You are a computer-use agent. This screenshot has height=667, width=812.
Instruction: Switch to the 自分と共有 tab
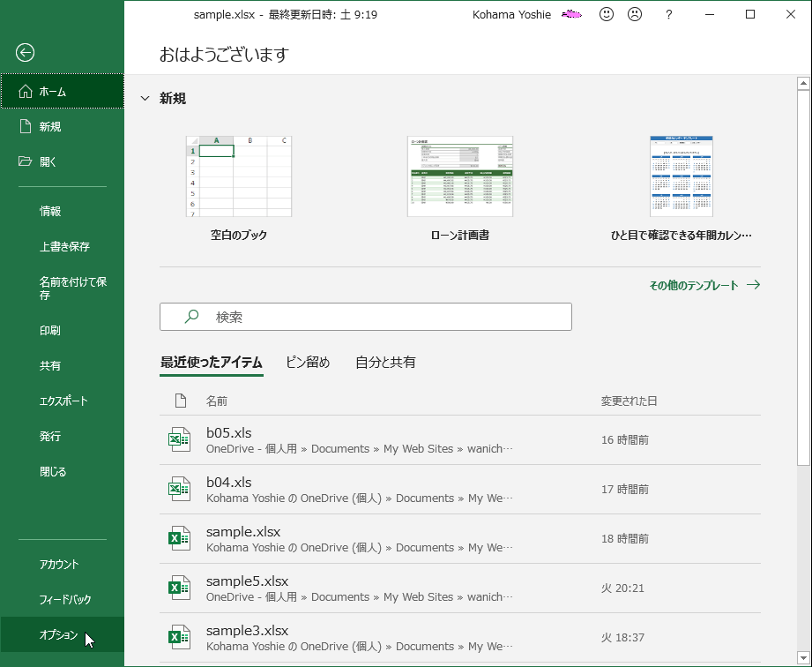coord(385,363)
